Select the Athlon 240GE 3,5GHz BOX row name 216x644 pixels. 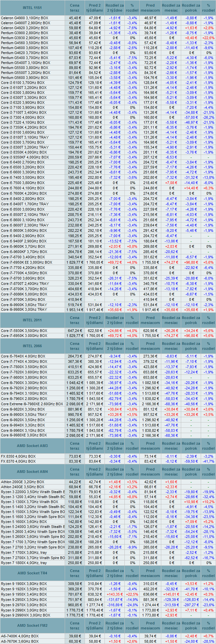(23, 487)
